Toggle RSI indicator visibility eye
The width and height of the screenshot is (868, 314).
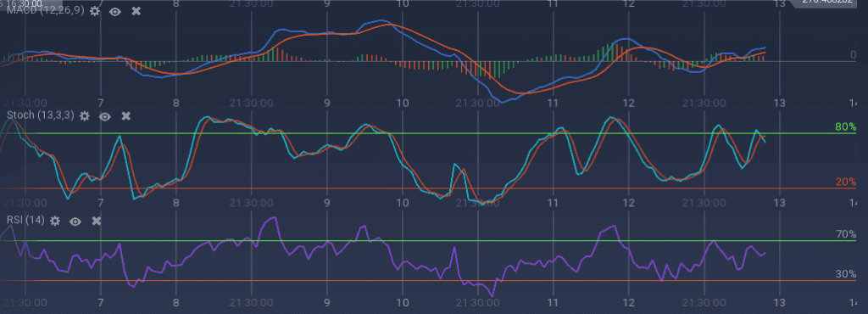[75, 221]
